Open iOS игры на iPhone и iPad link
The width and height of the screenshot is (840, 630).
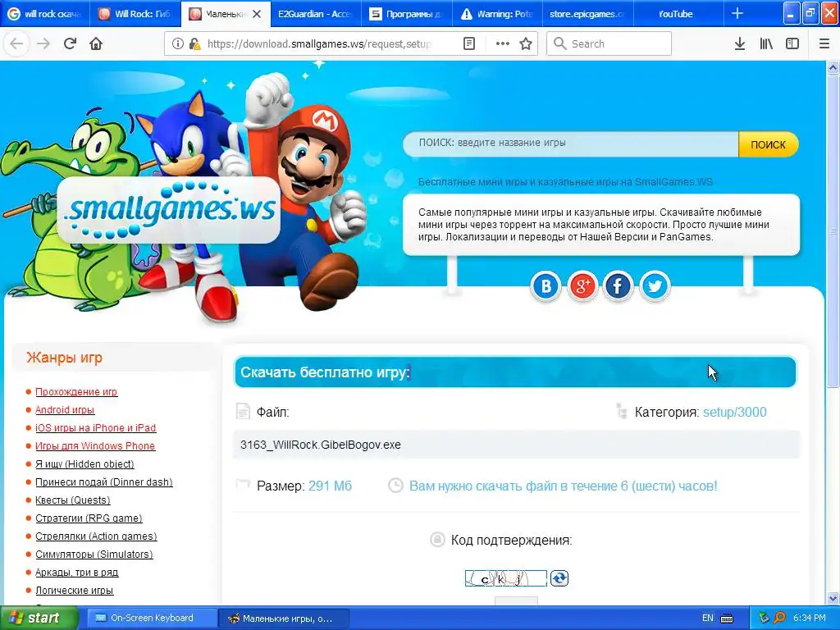click(x=95, y=427)
